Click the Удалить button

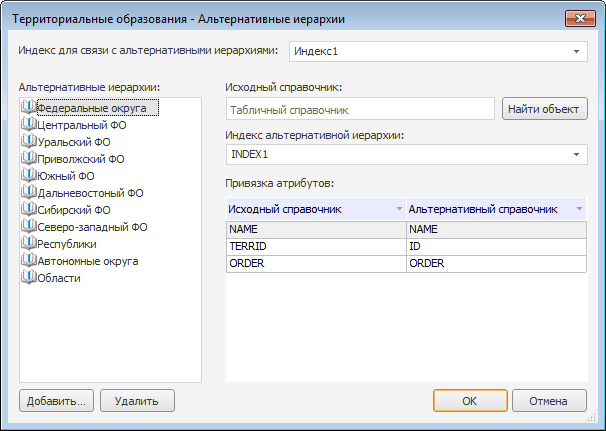point(137,400)
